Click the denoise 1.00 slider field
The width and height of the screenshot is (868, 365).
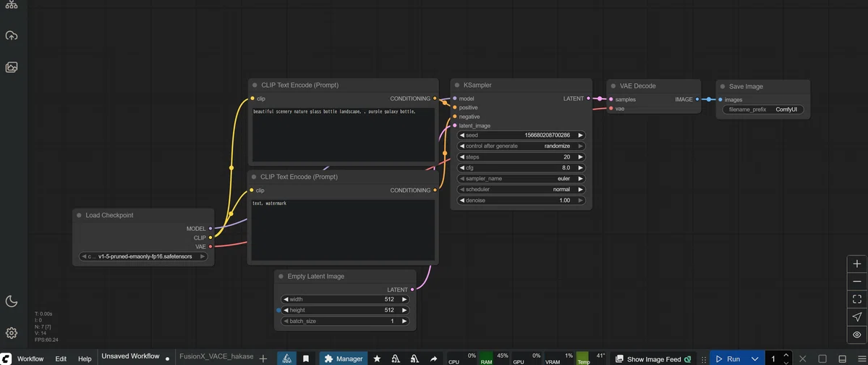(x=521, y=200)
